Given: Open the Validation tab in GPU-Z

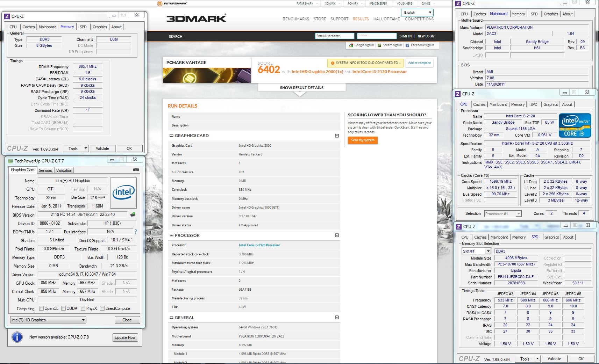Looking at the screenshot, I should pyautogui.click(x=64, y=170).
